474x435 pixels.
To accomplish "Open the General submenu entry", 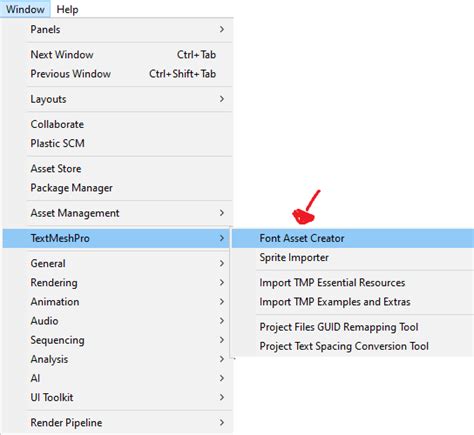I will [117, 263].
